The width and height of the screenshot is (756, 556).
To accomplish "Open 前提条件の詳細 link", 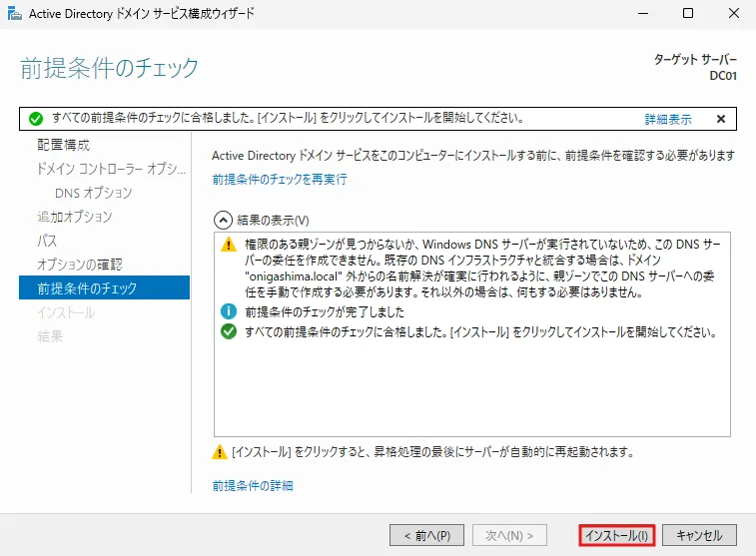I will (253, 486).
